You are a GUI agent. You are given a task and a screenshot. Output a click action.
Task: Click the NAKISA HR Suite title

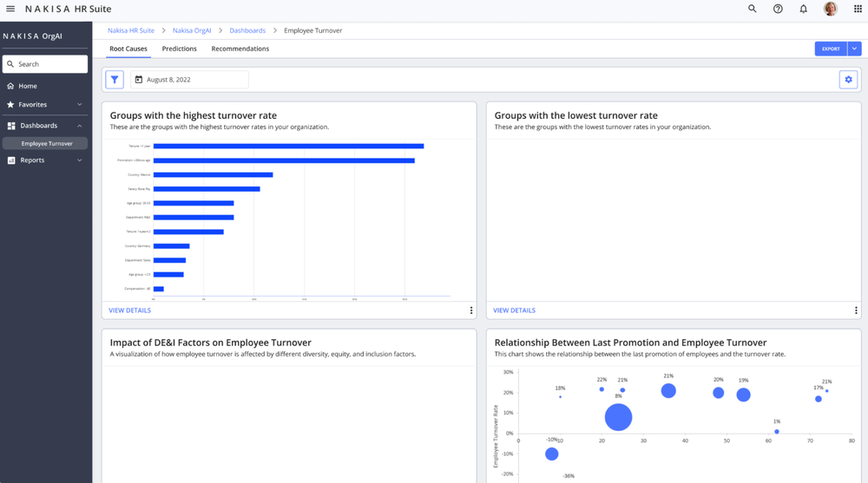68,9
